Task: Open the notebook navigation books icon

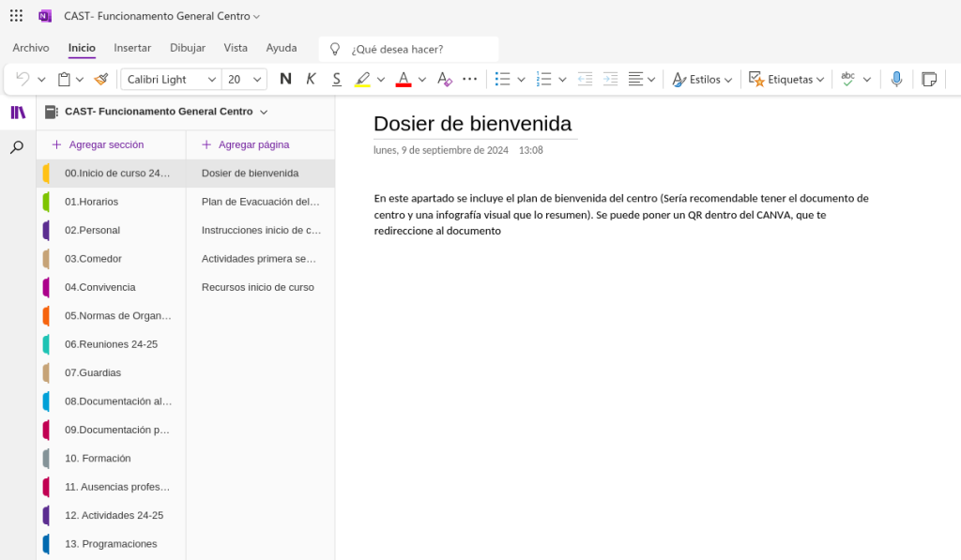Action: 18,113
